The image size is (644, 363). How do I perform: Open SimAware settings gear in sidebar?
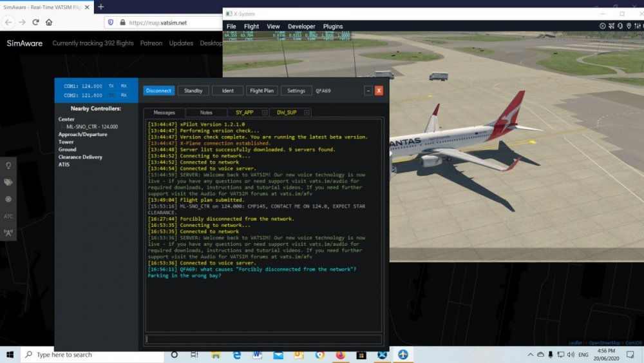(x=8, y=199)
